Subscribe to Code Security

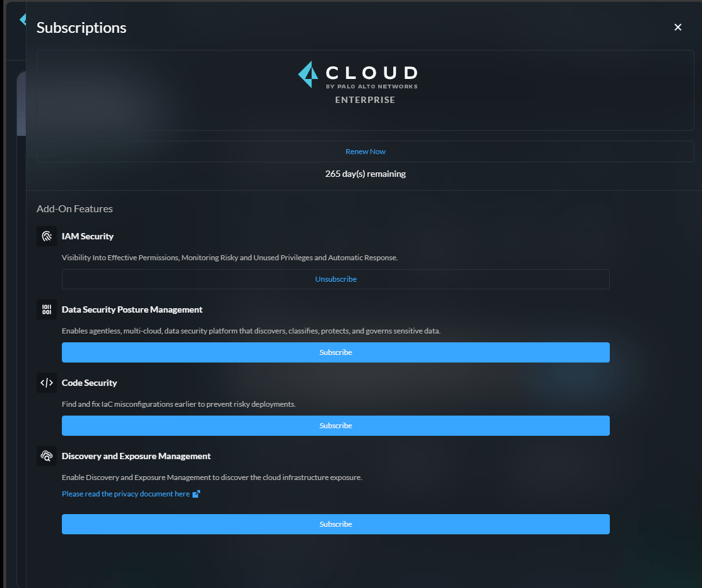336,426
